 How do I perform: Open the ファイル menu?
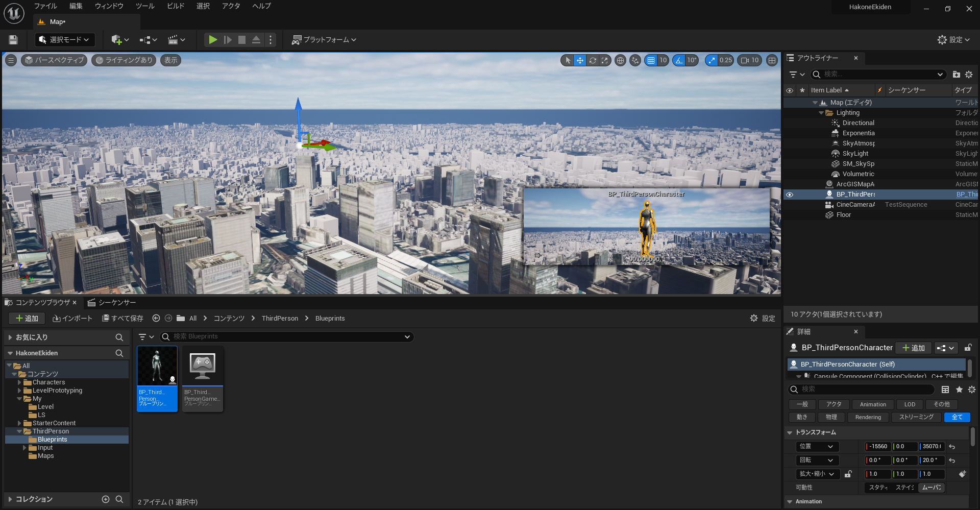pyautogui.click(x=45, y=6)
